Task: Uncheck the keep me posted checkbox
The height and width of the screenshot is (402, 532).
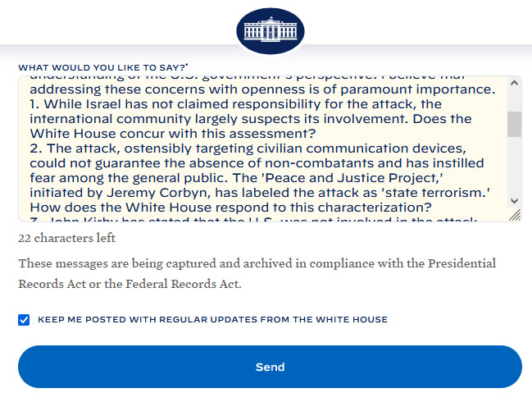Action: click(24, 320)
